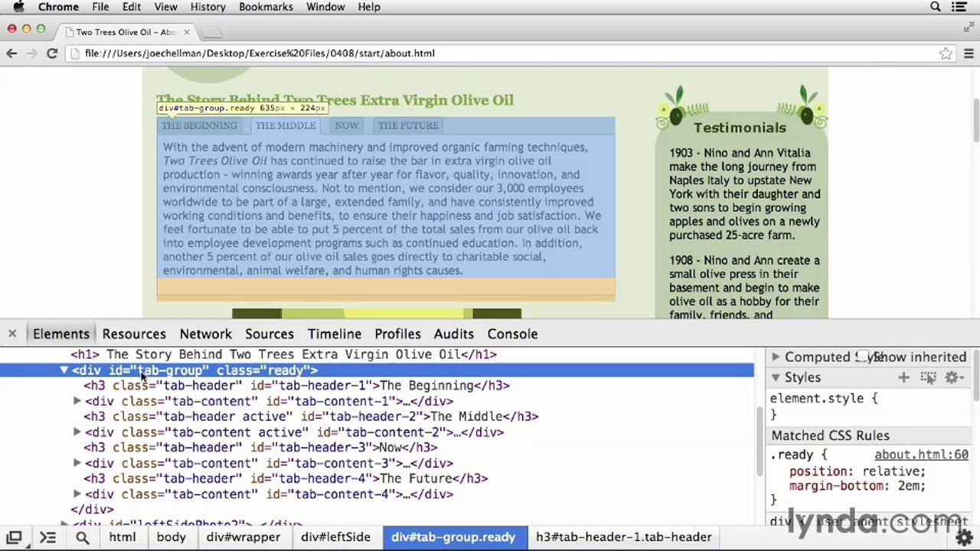Select the h3 tab-header-4 The Future line
This screenshot has height=551, width=980.
pyautogui.click(x=286, y=478)
